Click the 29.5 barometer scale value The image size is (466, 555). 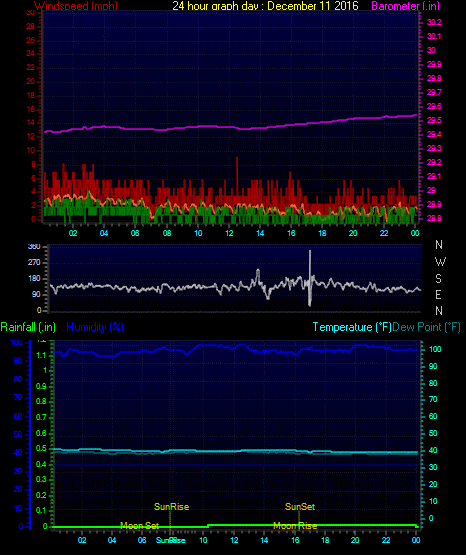[434, 120]
